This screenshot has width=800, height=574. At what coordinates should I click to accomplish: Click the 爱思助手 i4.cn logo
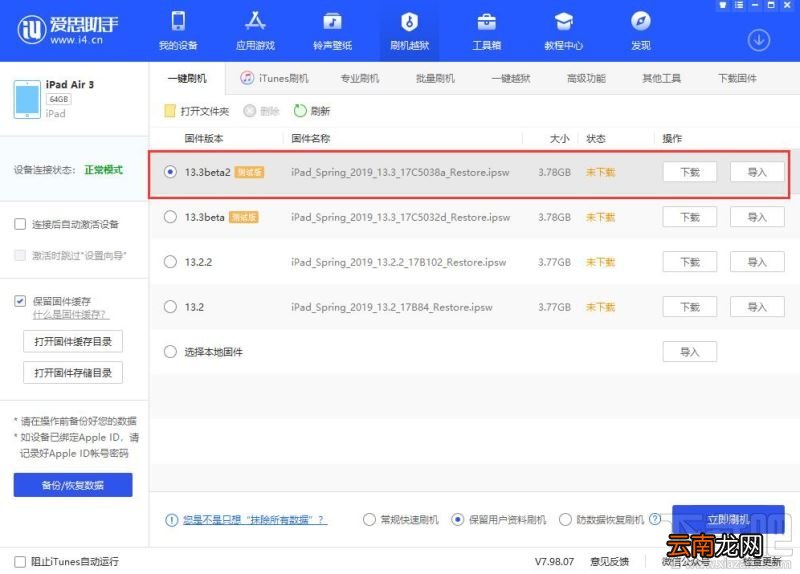point(68,30)
